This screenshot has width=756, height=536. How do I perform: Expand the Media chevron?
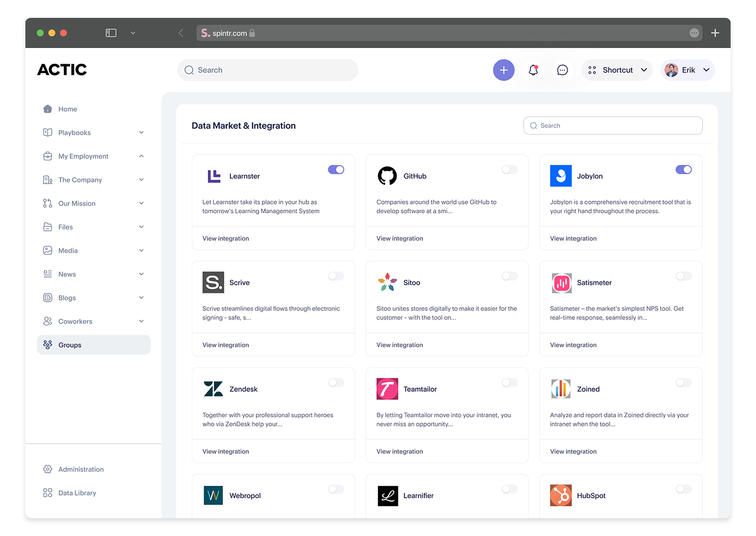coord(141,250)
